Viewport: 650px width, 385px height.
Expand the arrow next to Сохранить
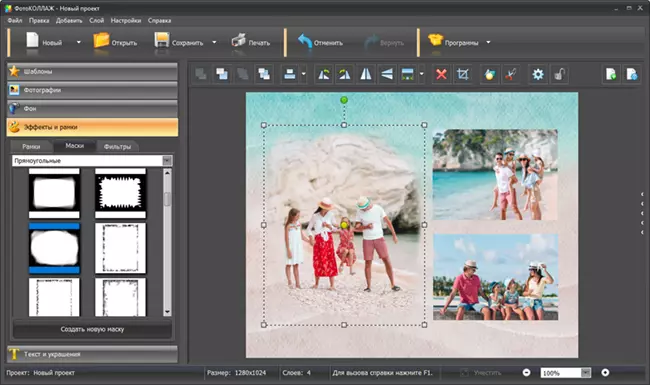(214, 42)
